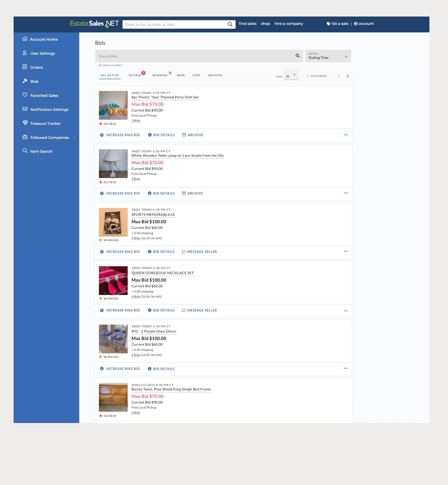Switch to the Outbid tab
Image resolution: width=448 pixels, height=485 pixels.
pyautogui.click(x=135, y=75)
